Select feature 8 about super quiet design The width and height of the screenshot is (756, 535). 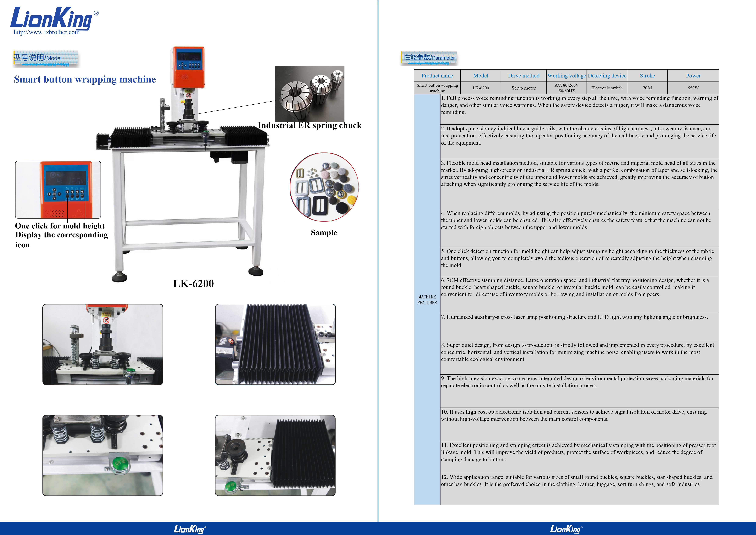point(579,358)
